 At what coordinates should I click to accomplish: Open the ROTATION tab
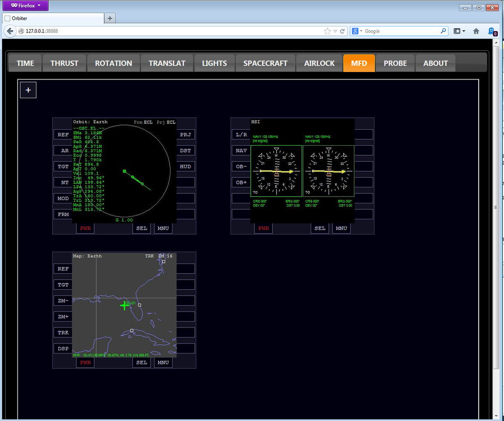point(114,63)
